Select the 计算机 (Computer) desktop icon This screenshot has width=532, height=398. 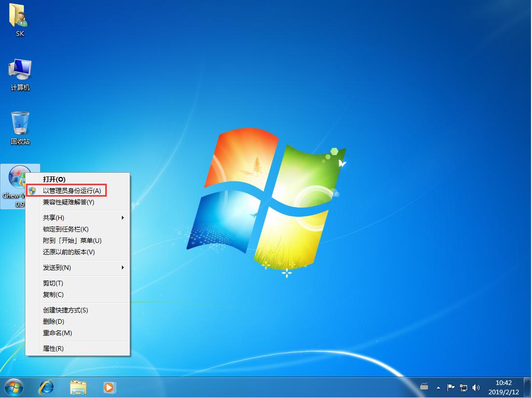click(x=20, y=70)
